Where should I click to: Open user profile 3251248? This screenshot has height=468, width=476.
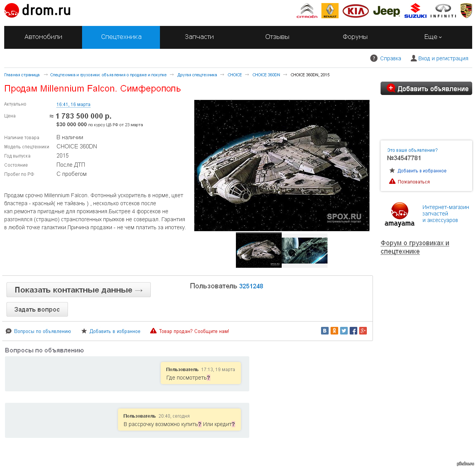[x=251, y=286]
